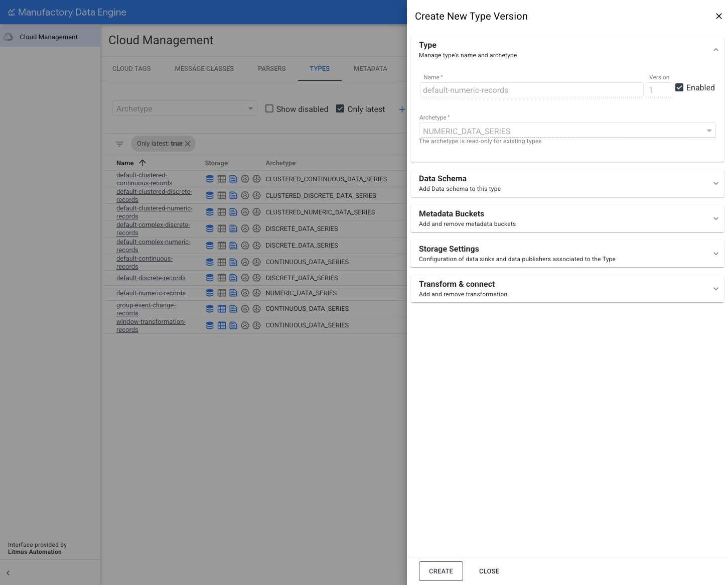Uncheck the Enabled checkbox
The height and width of the screenshot is (585, 728).
(679, 88)
